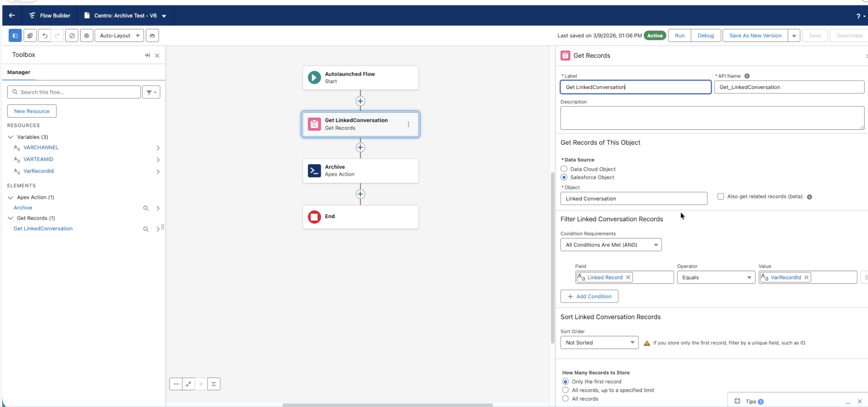Collapse the Variables section
The image size is (868, 407).
point(11,137)
